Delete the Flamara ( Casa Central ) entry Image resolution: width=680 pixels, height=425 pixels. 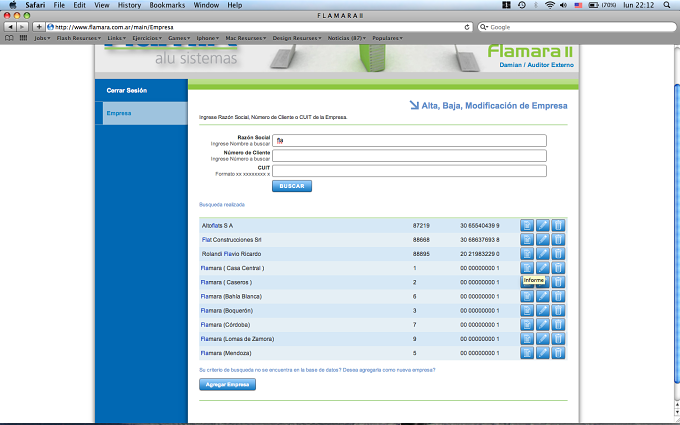pyautogui.click(x=558, y=268)
